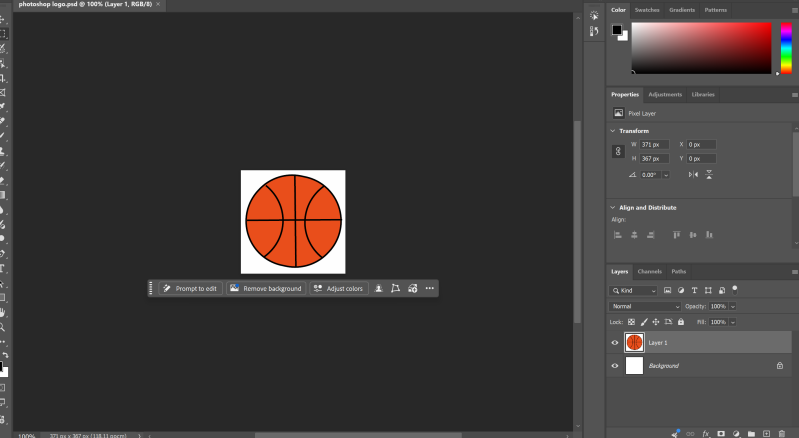Open the Kind filter dropdown

[x=633, y=290]
